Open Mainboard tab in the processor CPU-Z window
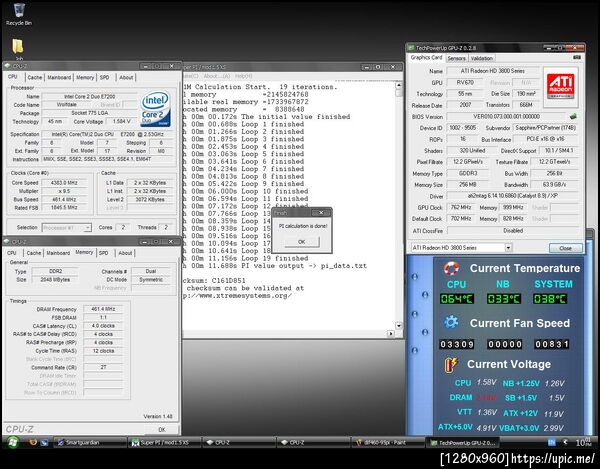The image size is (600, 469). (x=59, y=77)
